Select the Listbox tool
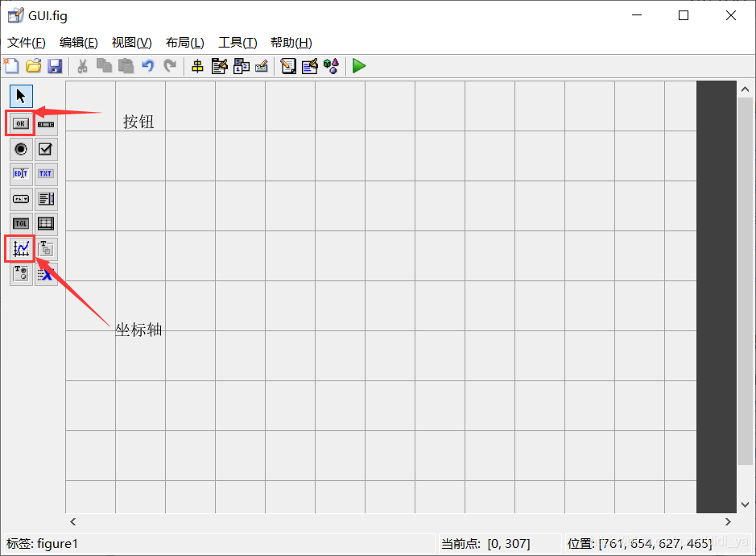The width and height of the screenshot is (756, 556). (46, 199)
